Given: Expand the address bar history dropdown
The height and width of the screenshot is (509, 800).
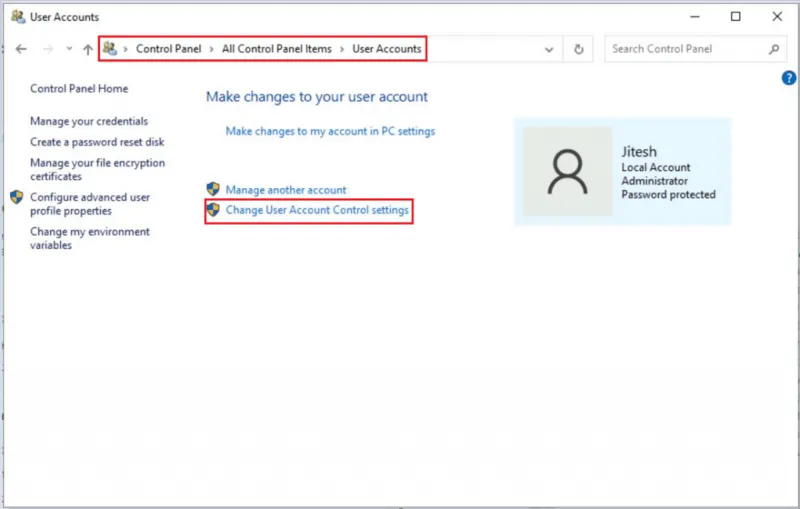Looking at the screenshot, I should (549, 49).
